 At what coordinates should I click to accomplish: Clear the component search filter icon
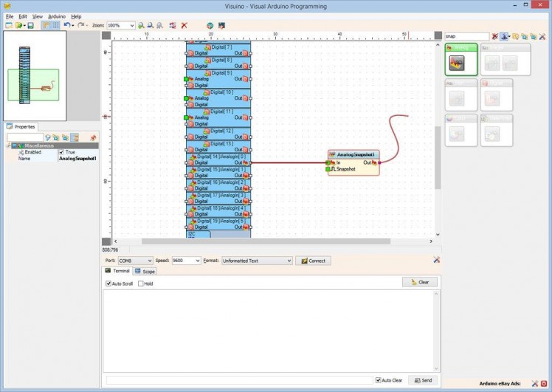pos(495,35)
